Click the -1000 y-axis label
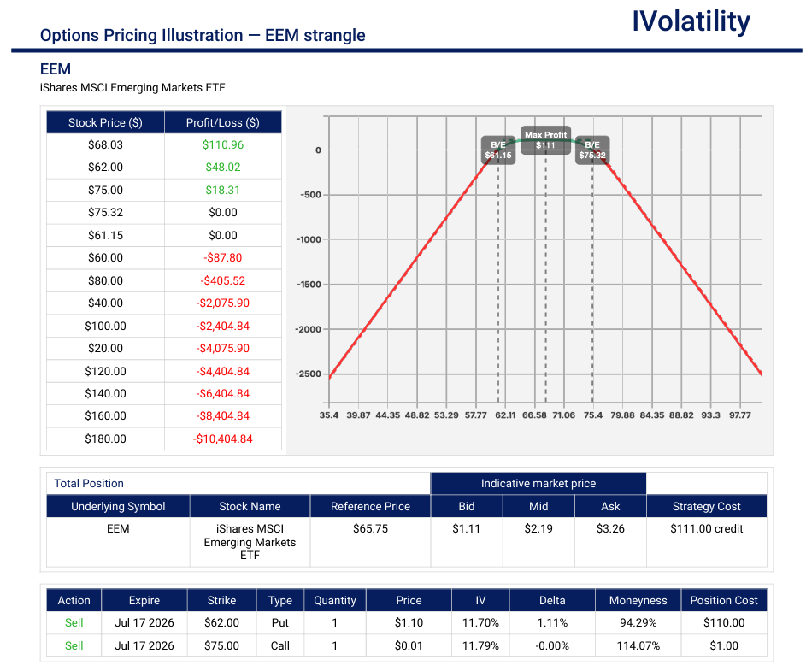 pyautogui.click(x=308, y=239)
